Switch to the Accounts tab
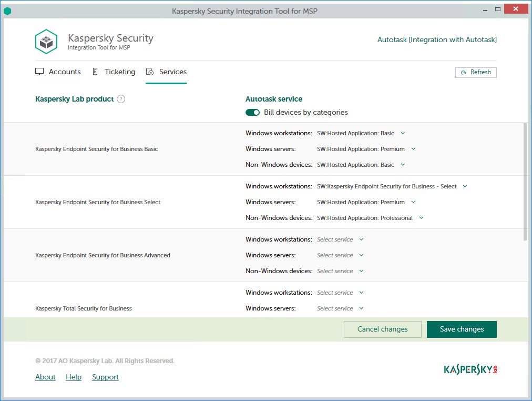Viewport: 532px width, 401px height. pos(65,72)
